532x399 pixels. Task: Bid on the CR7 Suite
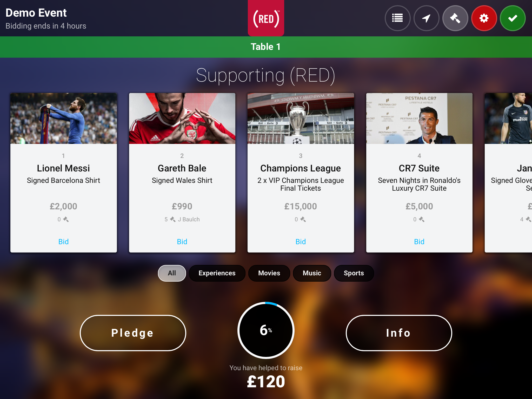pos(419,242)
